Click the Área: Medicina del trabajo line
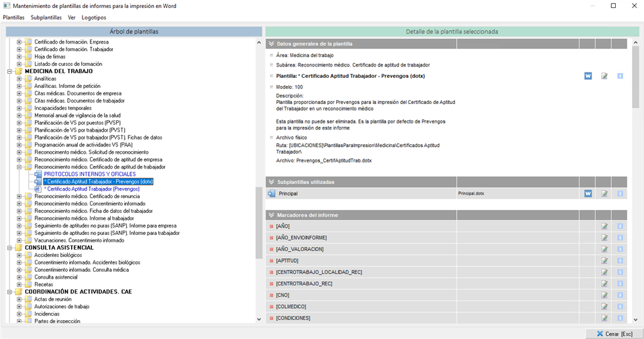 click(x=305, y=56)
